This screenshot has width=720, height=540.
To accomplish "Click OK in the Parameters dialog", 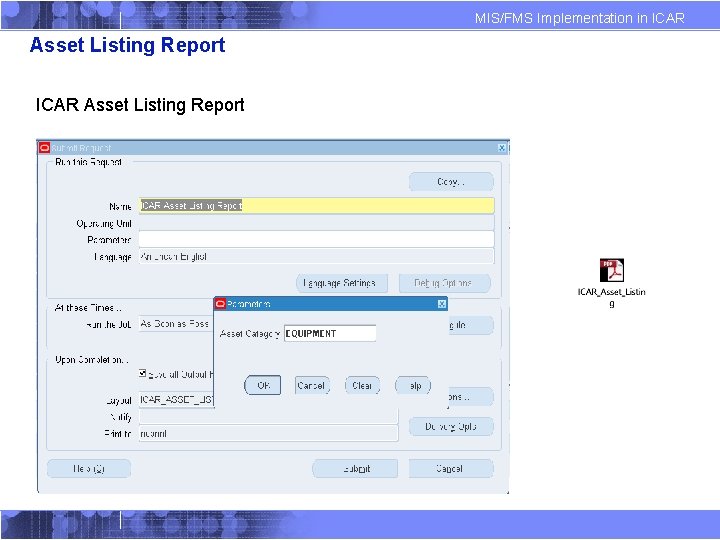I will pyautogui.click(x=263, y=385).
